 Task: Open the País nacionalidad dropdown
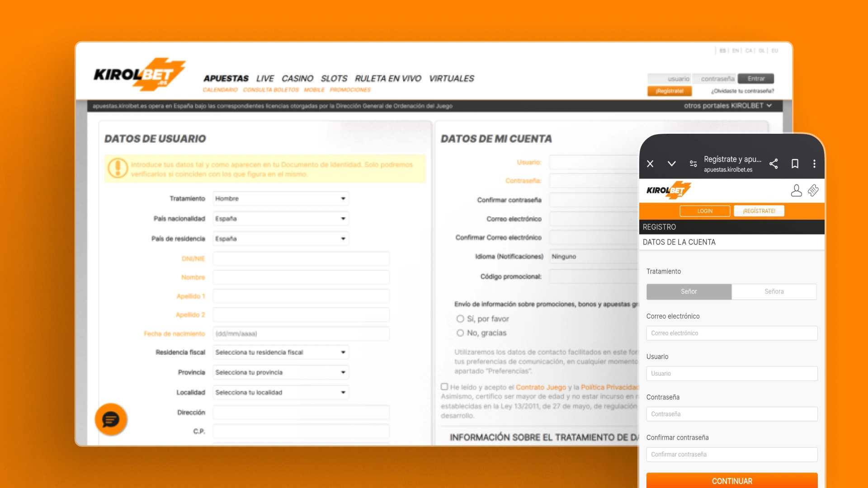281,219
